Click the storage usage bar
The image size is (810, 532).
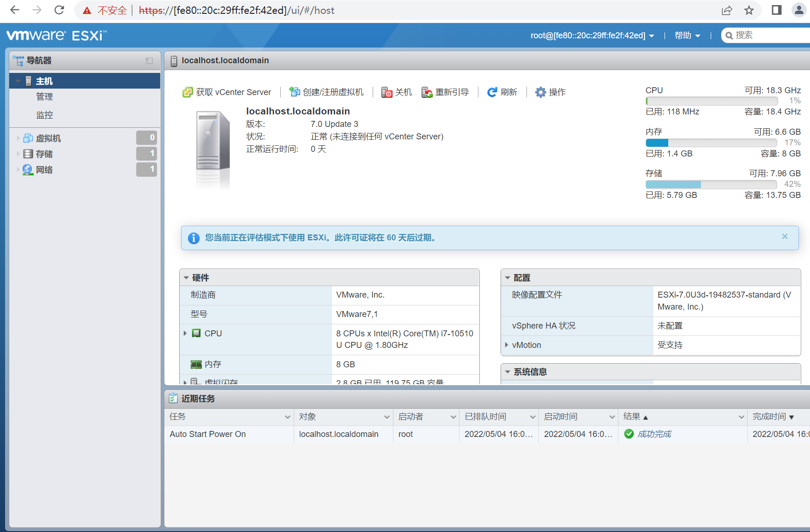711,185
